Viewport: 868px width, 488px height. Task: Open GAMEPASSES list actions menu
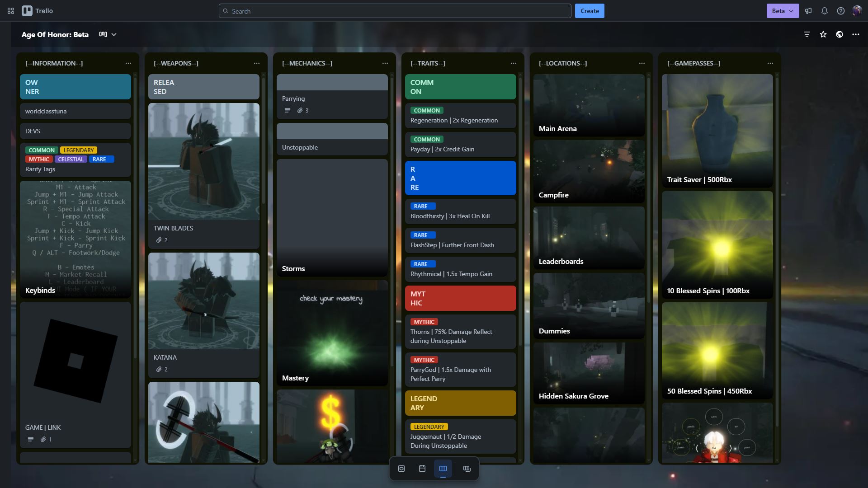tap(770, 63)
